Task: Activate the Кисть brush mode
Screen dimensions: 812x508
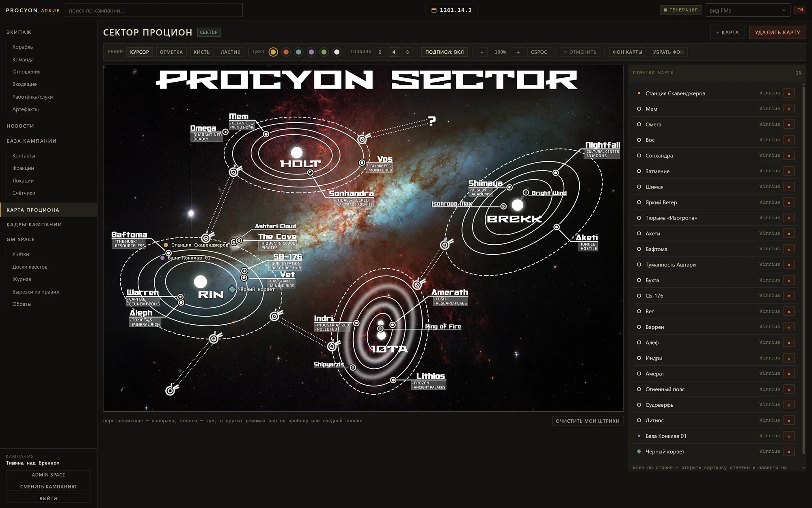Action: pos(202,52)
